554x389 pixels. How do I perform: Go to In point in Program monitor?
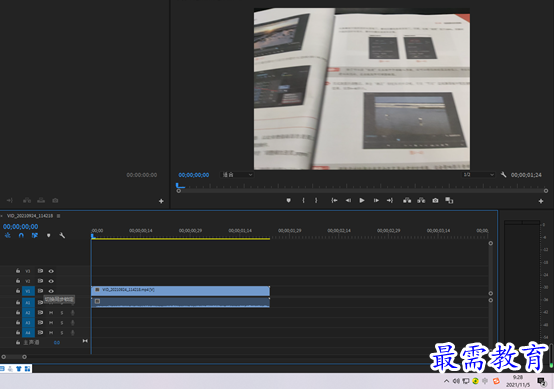coord(334,200)
